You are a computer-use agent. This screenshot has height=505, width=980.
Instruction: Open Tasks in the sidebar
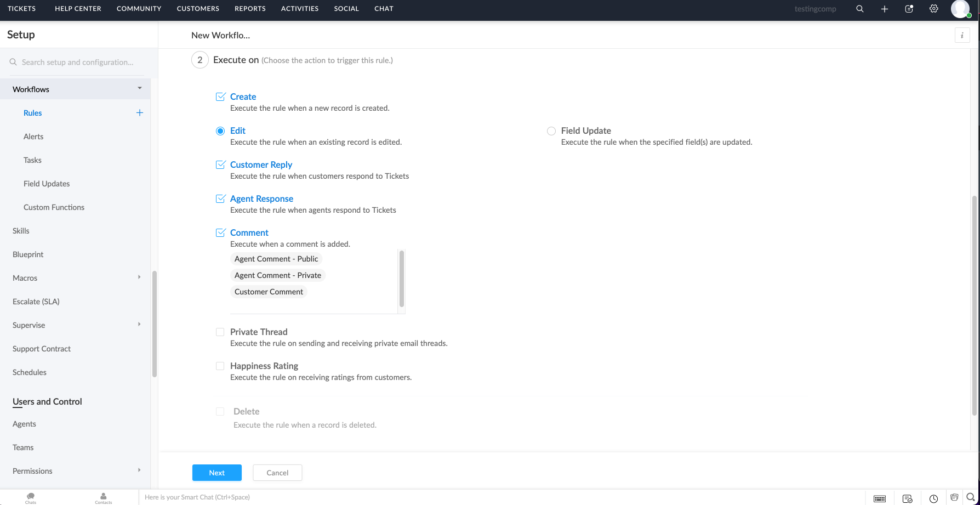tap(32, 160)
